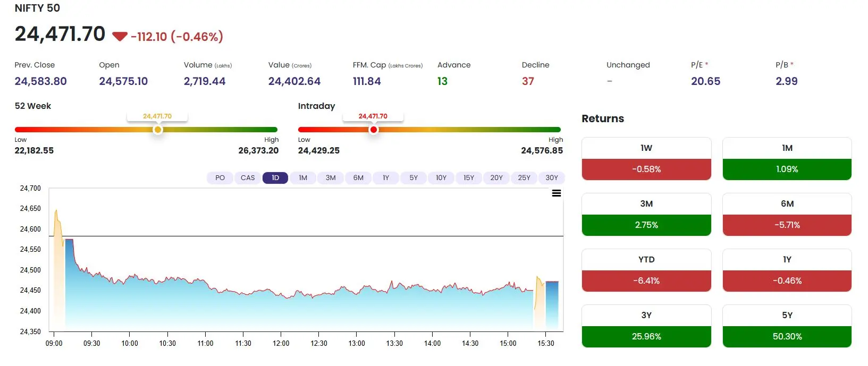Select the 1D chart range tab
The image size is (868, 366).
(275, 178)
